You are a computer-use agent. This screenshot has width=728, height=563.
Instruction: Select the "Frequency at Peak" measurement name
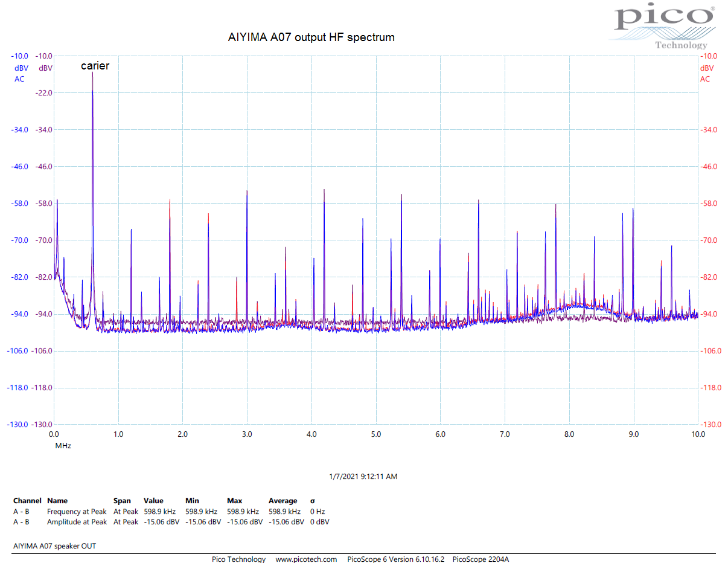[77, 512]
